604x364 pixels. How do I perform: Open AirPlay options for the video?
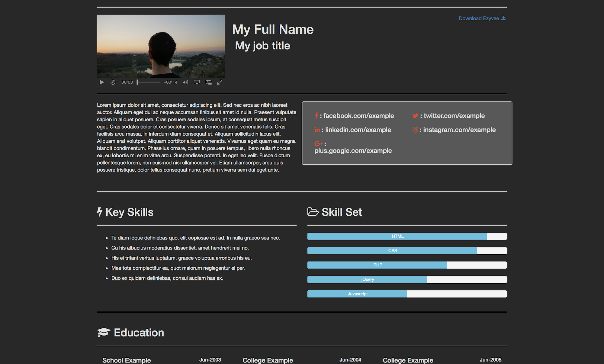[197, 82]
